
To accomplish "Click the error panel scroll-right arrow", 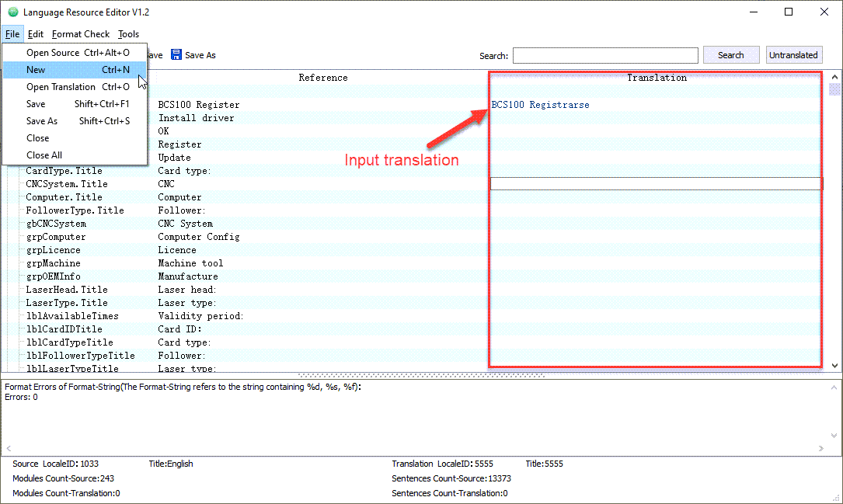I will click(x=821, y=448).
